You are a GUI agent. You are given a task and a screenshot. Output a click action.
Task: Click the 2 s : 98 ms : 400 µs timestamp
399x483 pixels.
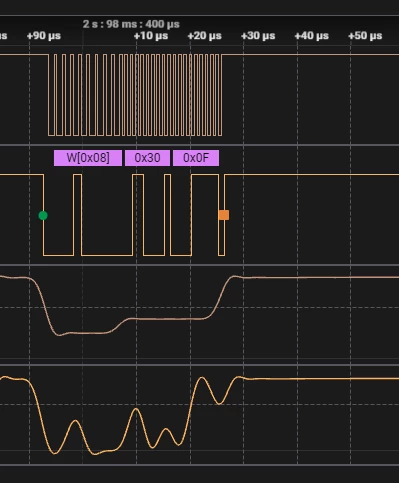coord(131,24)
